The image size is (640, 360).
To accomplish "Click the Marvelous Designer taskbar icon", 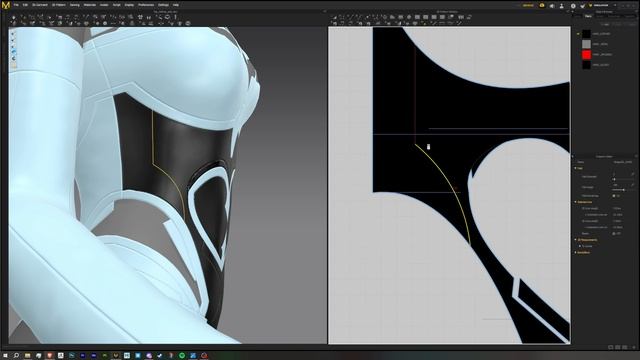I will [x=116, y=356].
